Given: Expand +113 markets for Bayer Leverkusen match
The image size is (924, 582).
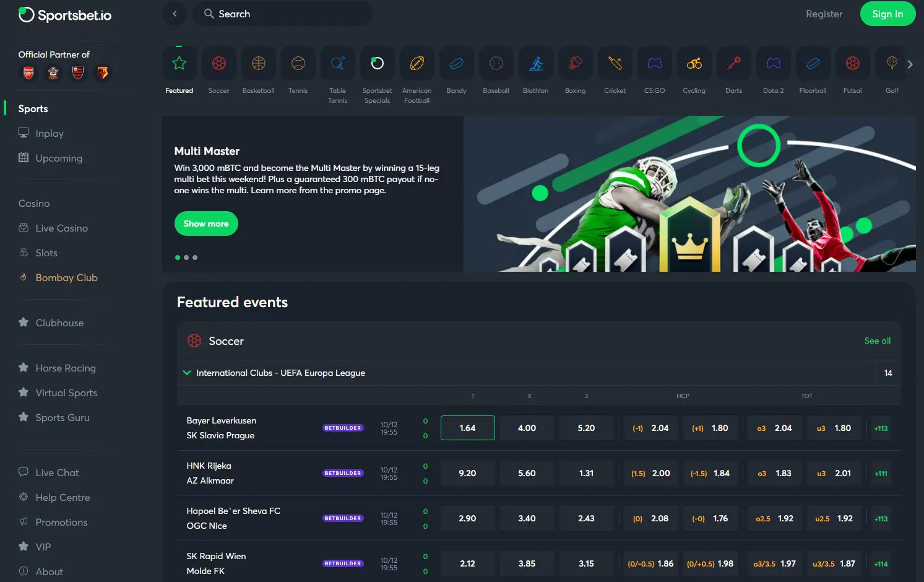Looking at the screenshot, I should [881, 428].
